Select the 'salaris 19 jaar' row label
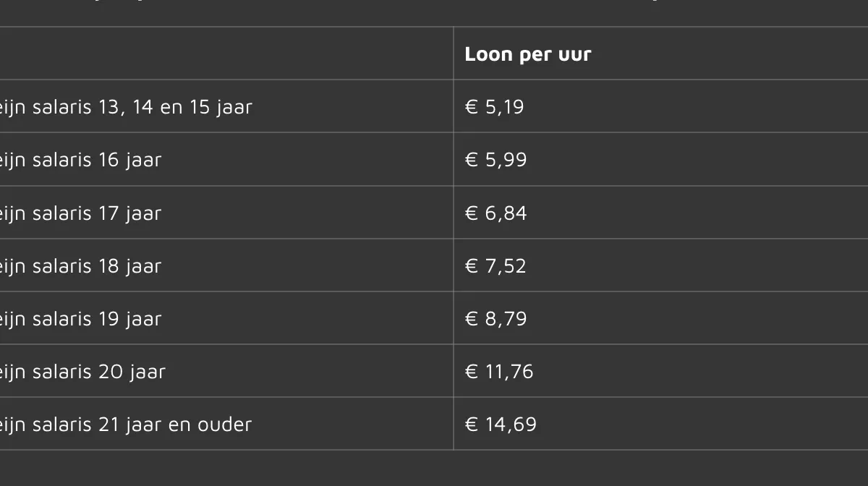Viewport: 868px width, 486px height. [80, 319]
